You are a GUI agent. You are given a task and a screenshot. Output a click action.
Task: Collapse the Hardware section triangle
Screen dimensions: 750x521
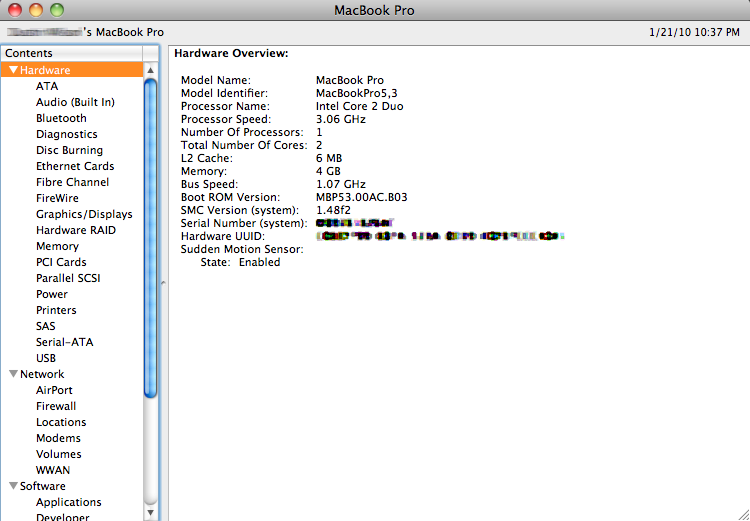(x=13, y=70)
